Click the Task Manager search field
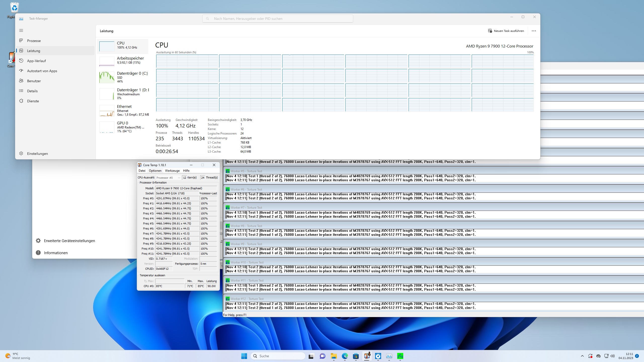The image size is (644, 362). 277,19
